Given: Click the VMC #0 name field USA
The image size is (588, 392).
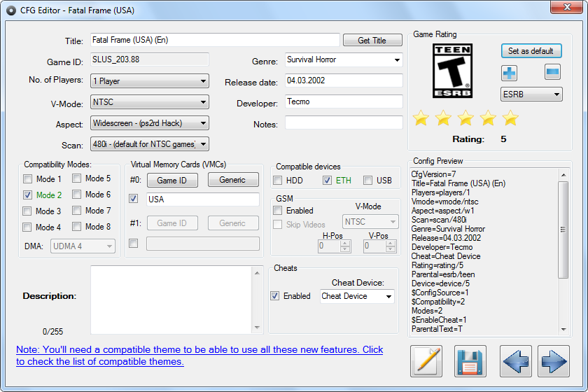Looking at the screenshot, I should point(202,199).
